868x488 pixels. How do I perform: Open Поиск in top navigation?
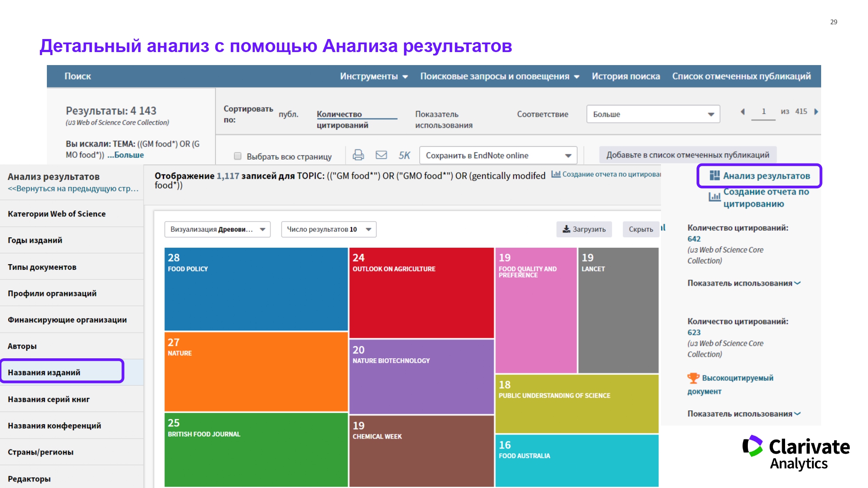[x=78, y=76]
